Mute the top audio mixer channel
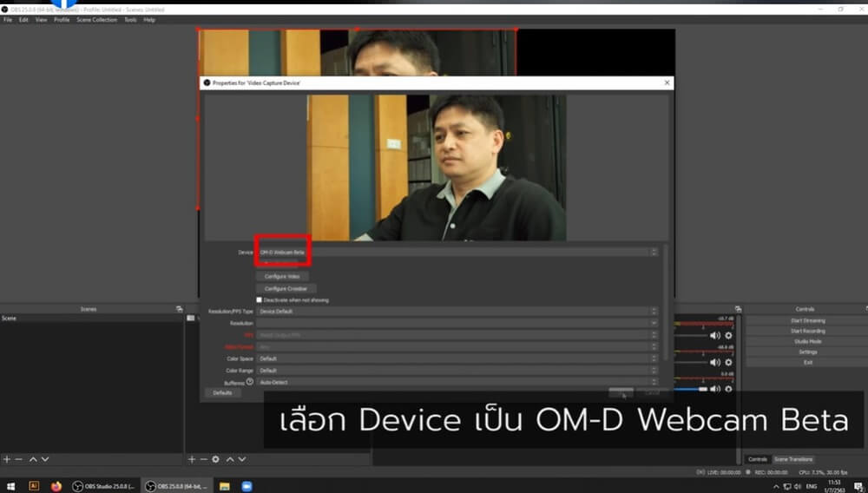The image size is (868, 493). coord(714,335)
